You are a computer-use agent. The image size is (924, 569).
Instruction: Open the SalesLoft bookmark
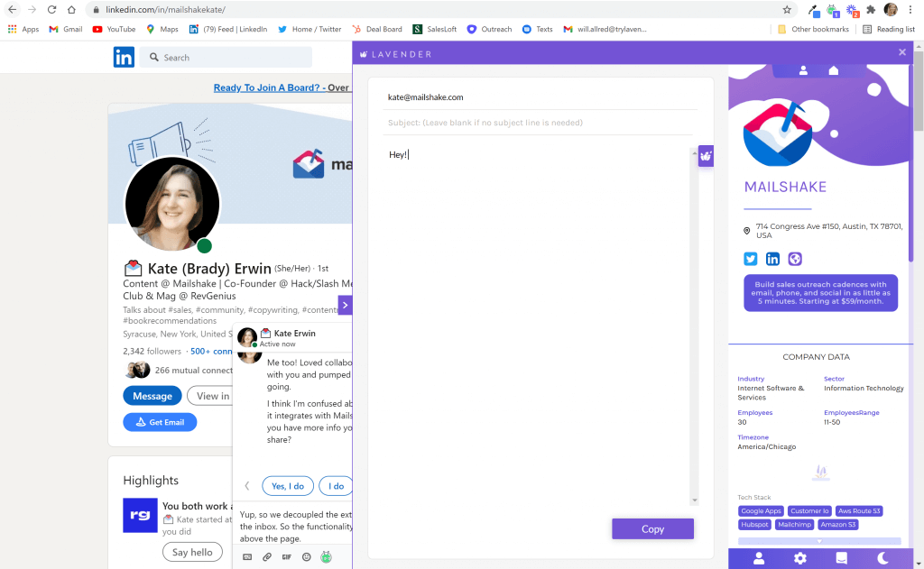tap(434, 29)
